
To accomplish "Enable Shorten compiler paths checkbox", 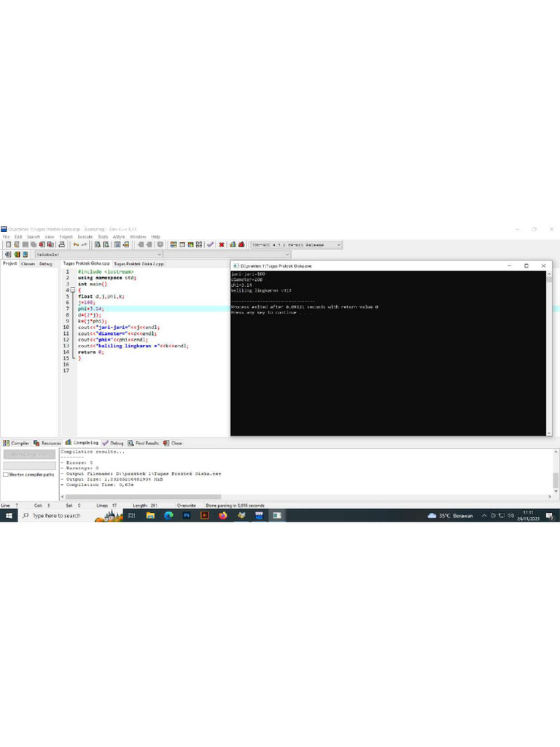I will (x=6, y=474).
